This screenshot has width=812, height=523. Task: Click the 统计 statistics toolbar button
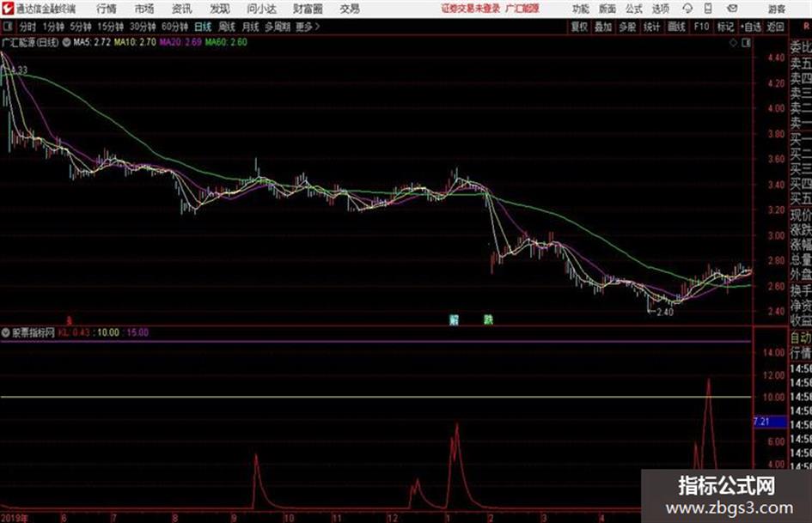coord(652,27)
